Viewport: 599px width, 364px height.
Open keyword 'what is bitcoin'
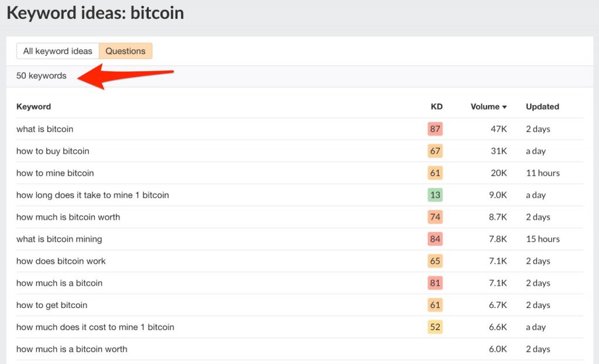pyautogui.click(x=44, y=129)
